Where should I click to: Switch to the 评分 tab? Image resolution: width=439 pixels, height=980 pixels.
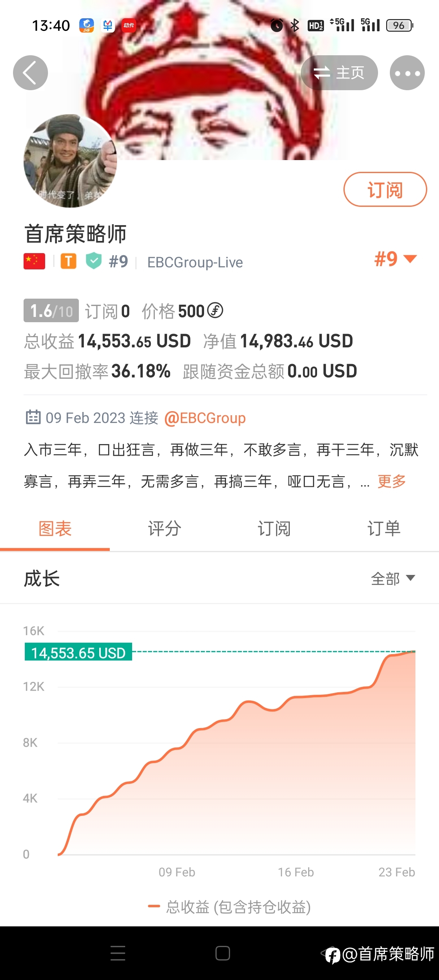(165, 529)
